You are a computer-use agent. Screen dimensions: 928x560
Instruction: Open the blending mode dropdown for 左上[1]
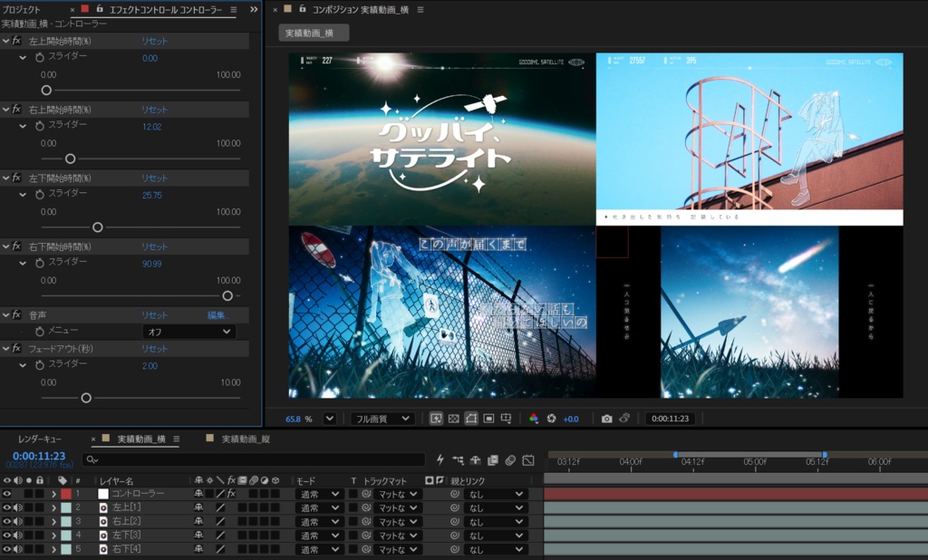[318, 508]
